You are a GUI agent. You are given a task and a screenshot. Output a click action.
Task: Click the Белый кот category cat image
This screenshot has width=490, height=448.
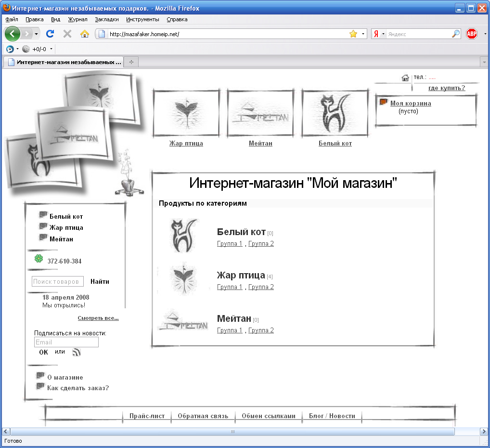[x=184, y=236]
